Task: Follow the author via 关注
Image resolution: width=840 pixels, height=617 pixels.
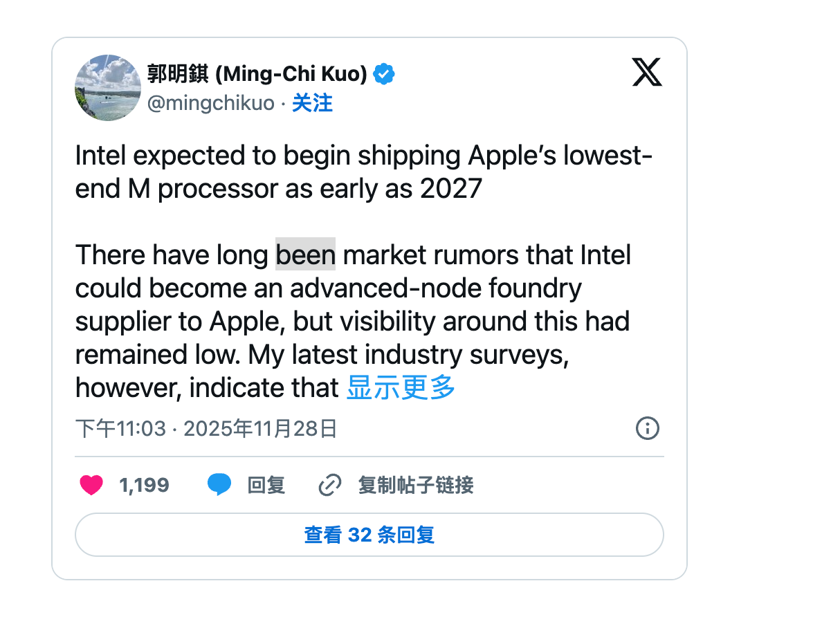Action: tap(312, 104)
